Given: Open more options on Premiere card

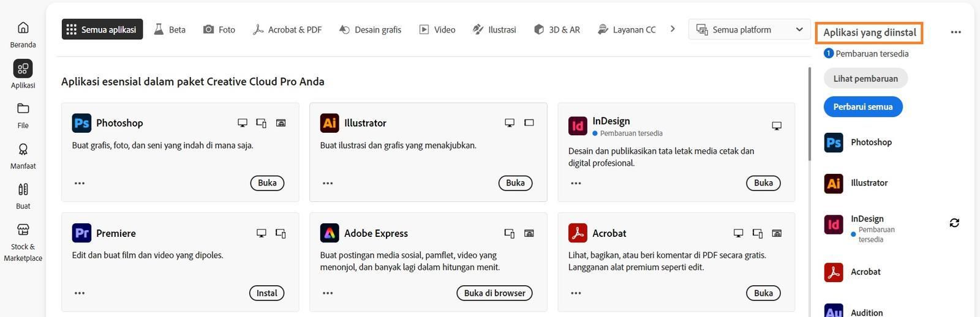Looking at the screenshot, I should click(80, 293).
